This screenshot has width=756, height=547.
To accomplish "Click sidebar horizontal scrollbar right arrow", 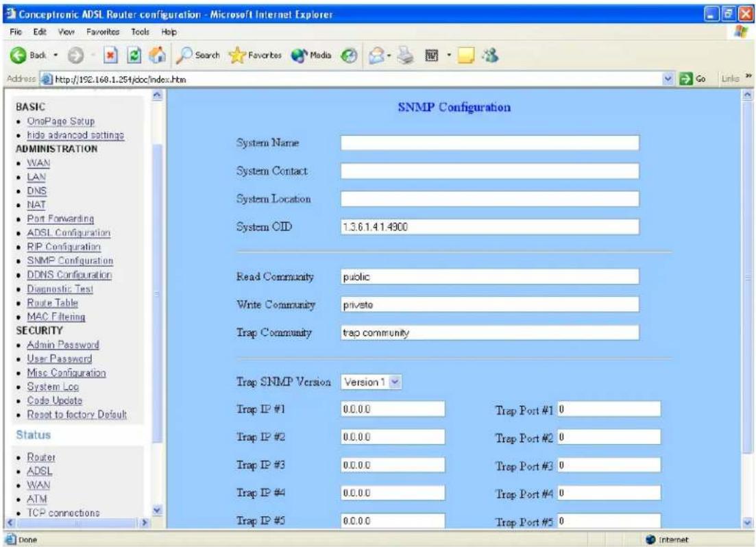I will 144,522.
